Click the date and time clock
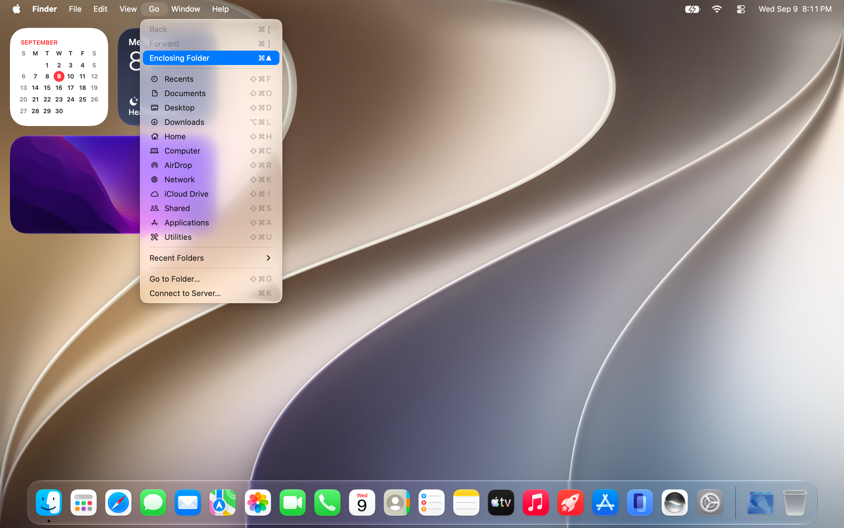 794,9
